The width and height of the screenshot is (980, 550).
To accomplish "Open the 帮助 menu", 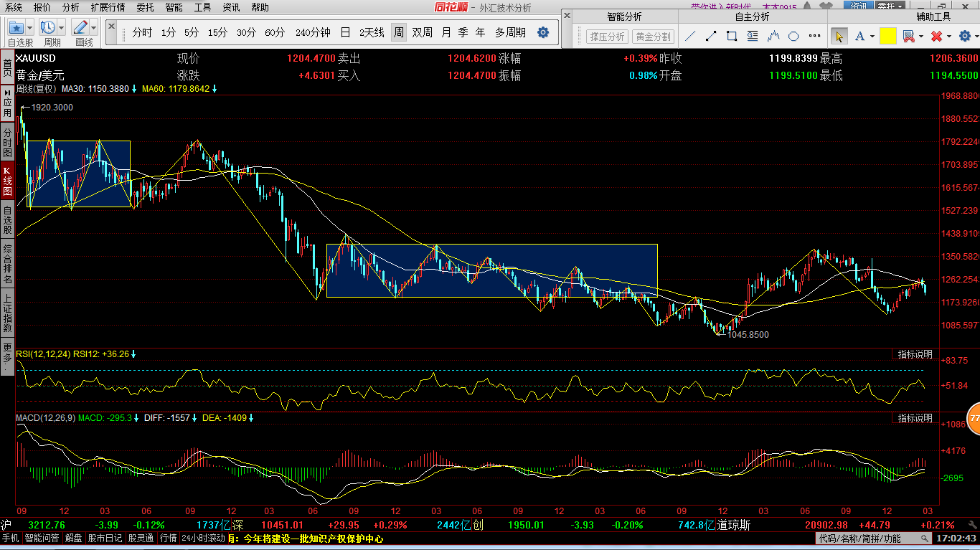I will [x=260, y=7].
